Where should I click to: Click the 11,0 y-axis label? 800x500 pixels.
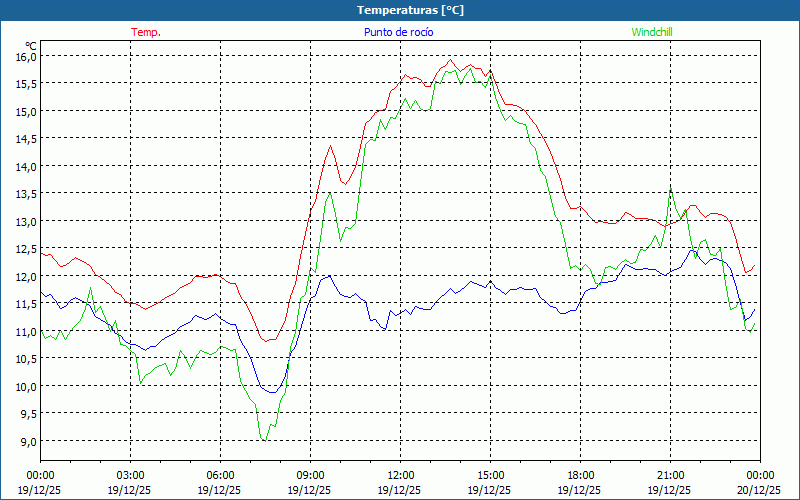[x=25, y=332]
